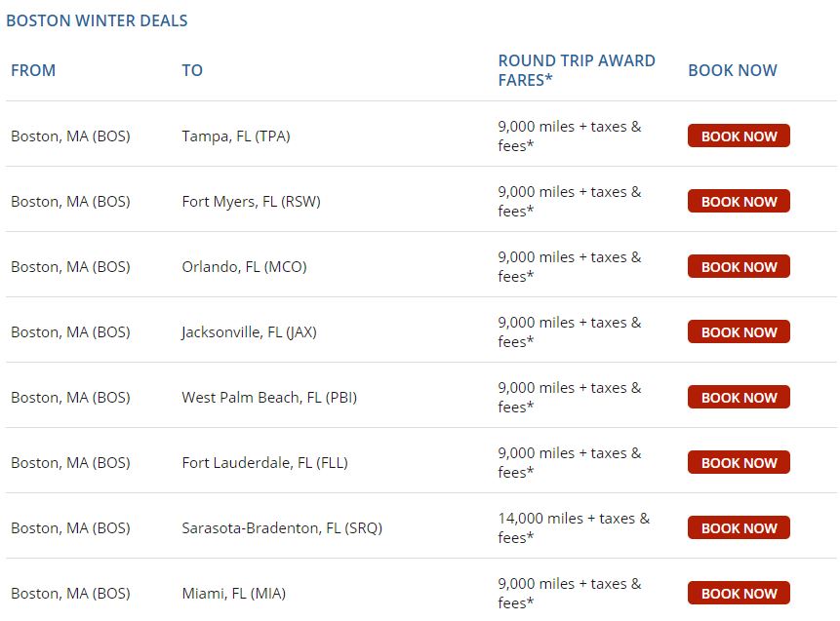The height and width of the screenshot is (621, 840).
Task: Click the BOOK NOW column header
Action: point(732,70)
